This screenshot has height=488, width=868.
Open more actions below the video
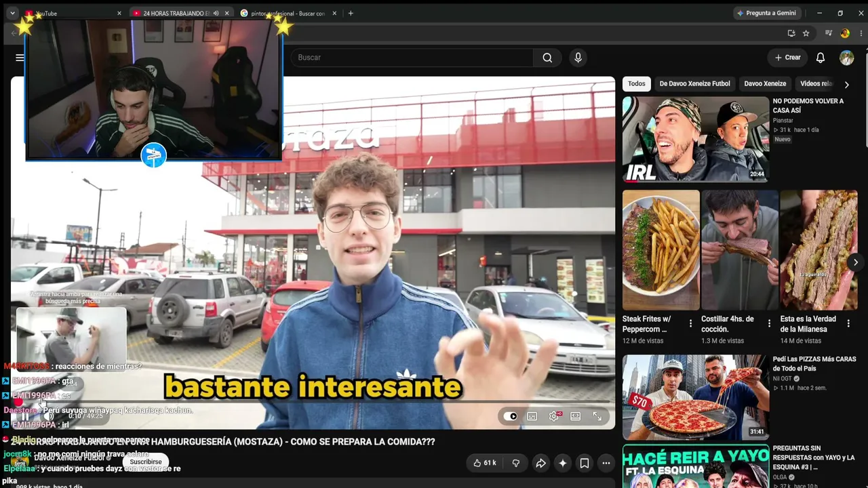tap(606, 463)
